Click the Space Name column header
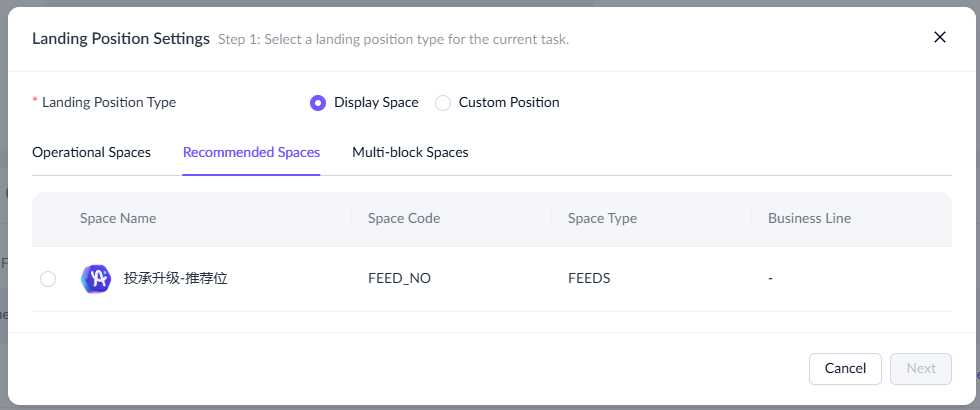Image resolution: width=980 pixels, height=410 pixels. pyautogui.click(x=118, y=218)
